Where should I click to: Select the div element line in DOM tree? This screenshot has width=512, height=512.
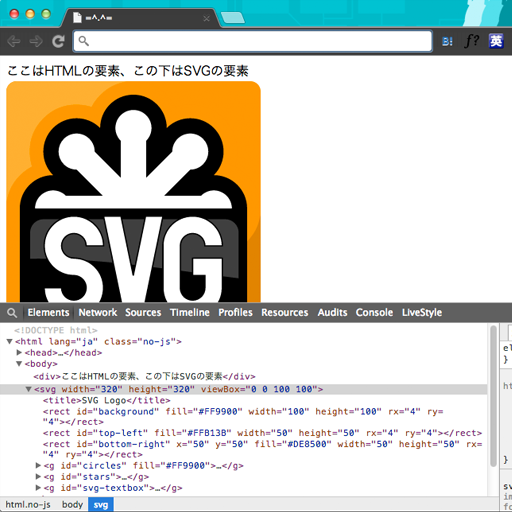144,376
